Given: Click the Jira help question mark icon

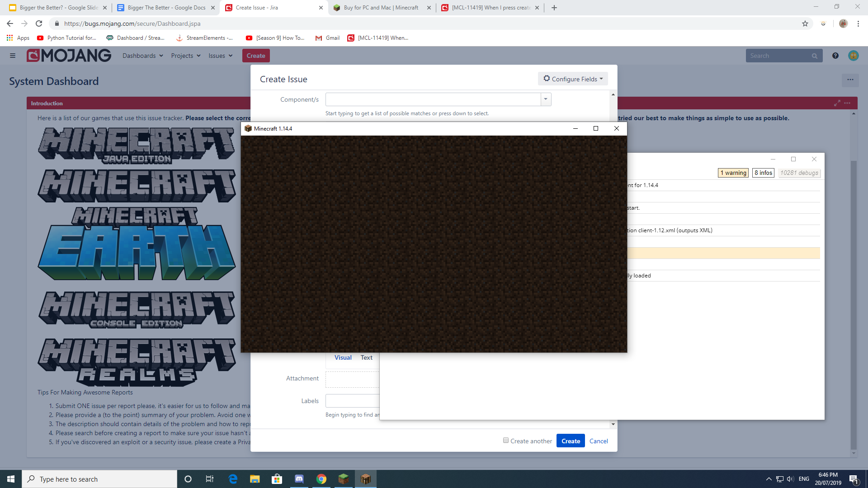Looking at the screenshot, I should (835, 56).
